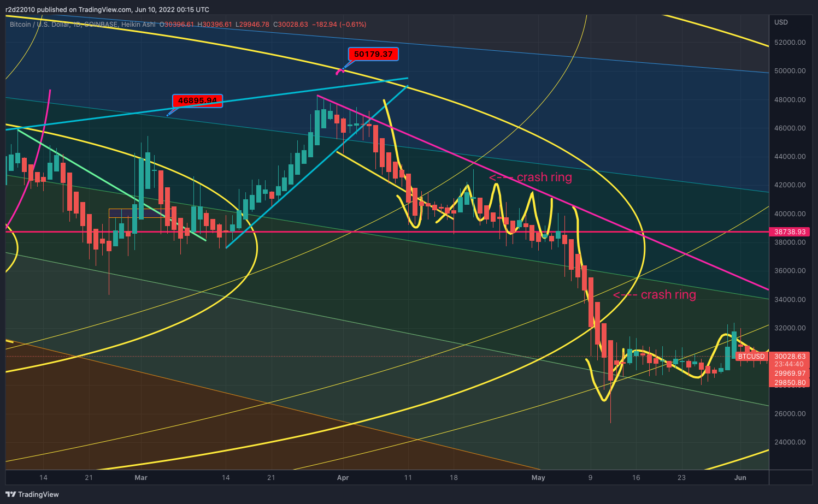
Task: Click the 32000.00 price scale label
Action: (x=790, y=328)
